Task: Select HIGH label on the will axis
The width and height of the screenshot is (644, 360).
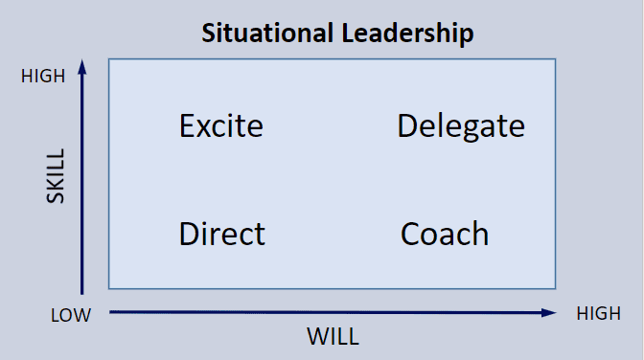Action: pos(598,314)
